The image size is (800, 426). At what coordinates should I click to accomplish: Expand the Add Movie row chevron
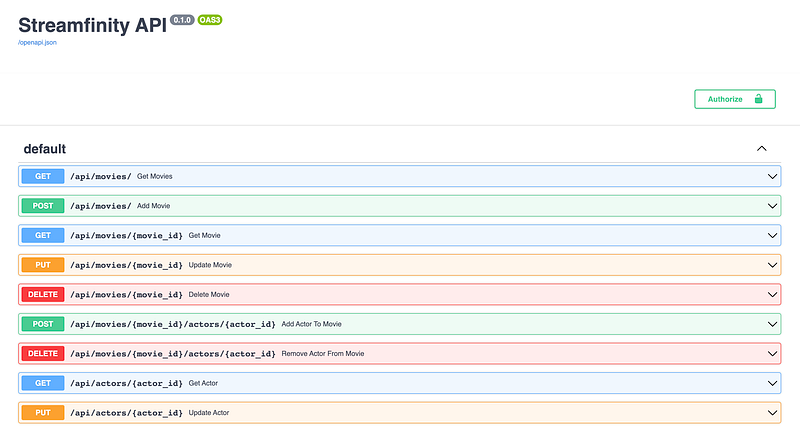(x=772, y=206)
